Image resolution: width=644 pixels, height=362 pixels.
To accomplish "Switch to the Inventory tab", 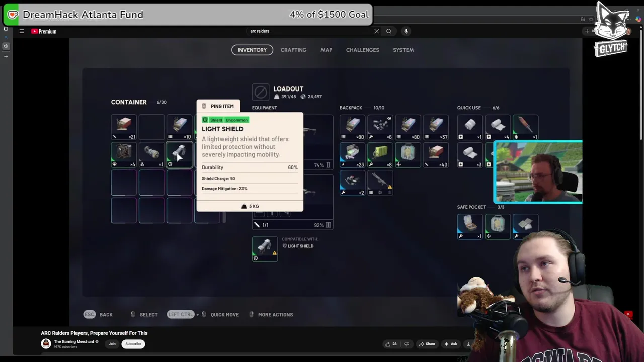I will (x=252, y=50).
